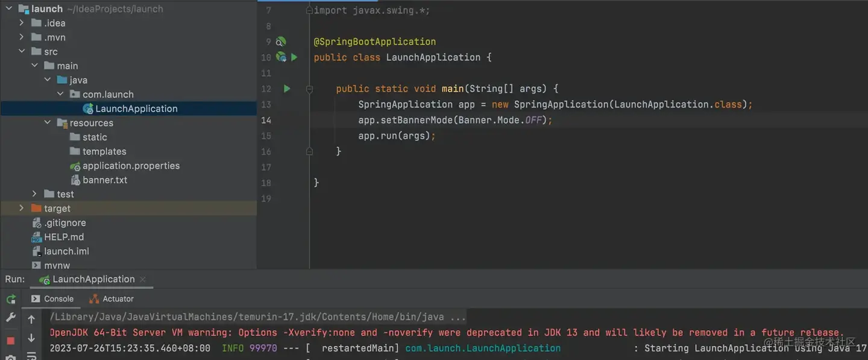
Task: Rerun the LaunchApplication configuration
Action: point(10,298)
